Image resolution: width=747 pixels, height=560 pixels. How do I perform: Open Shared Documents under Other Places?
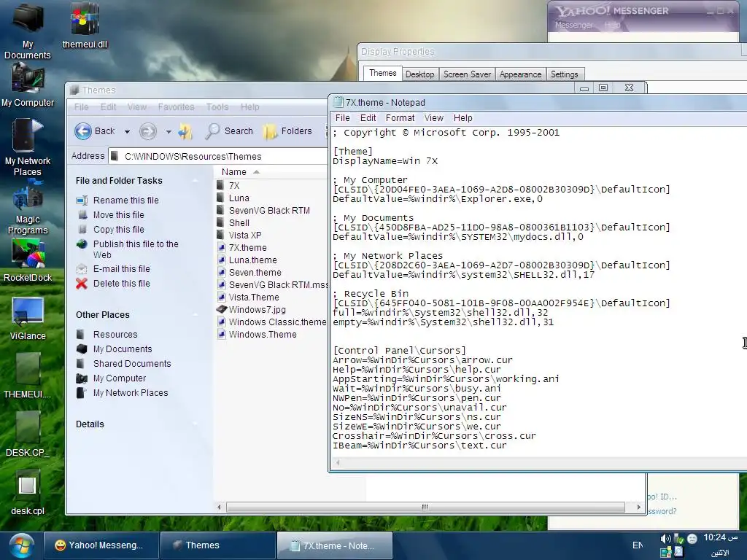132,364
